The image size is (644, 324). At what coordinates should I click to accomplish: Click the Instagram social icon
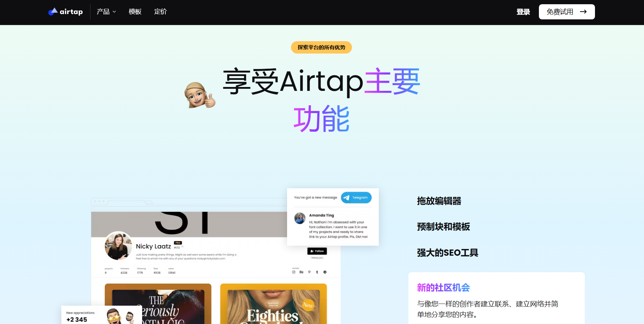tap(294, 272)
